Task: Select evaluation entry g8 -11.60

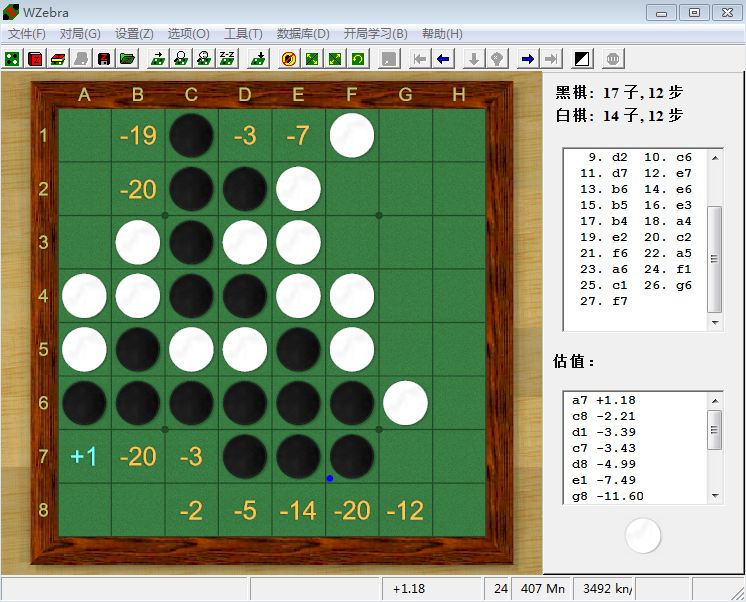Action: pyautogui.click(x=608, y=496)
